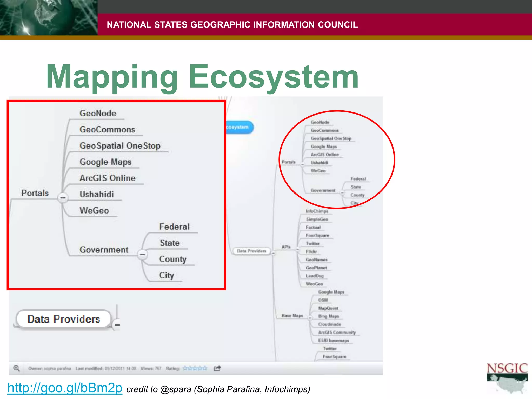Click the 'Owner: sophia parafina' footer text

(49, 368)
